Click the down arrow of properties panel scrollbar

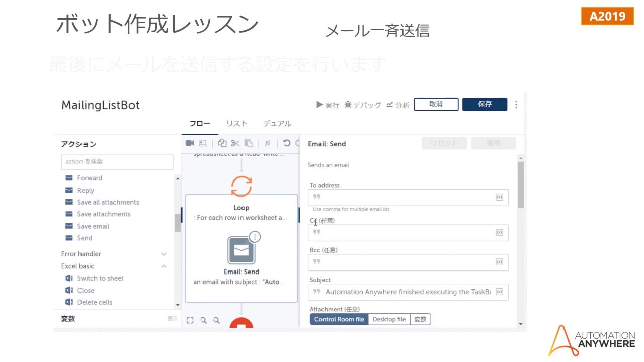521,324
